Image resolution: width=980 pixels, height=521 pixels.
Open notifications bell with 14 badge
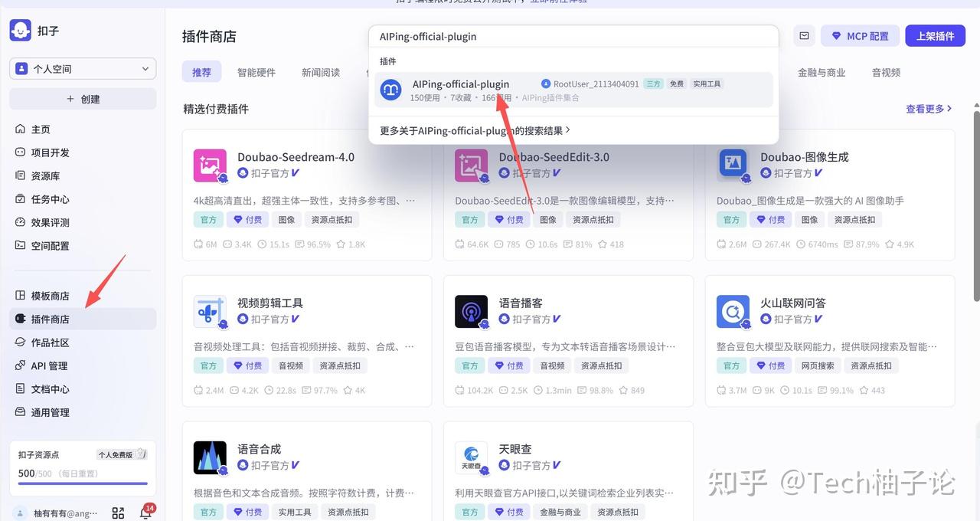(x=145, y=512)
